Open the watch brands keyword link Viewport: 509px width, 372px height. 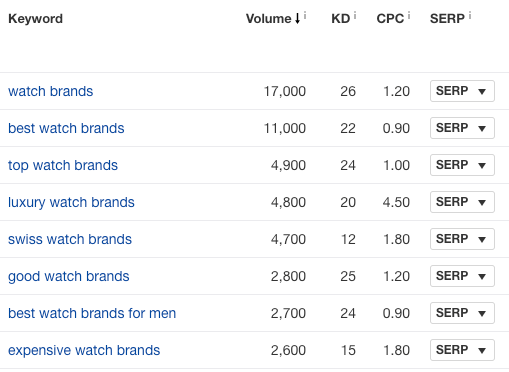[x=51, y=91]
